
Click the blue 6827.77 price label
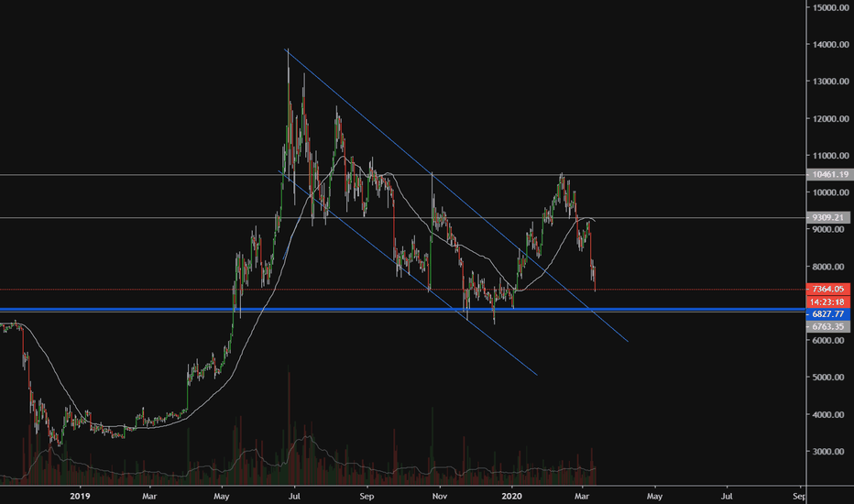click(x=827, y=314)
